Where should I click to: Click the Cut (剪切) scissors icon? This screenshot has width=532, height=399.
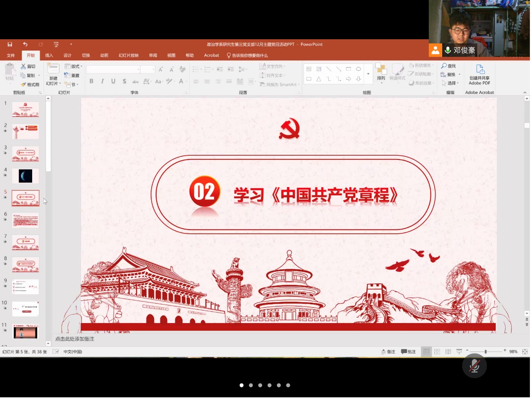tap(23, 66)
